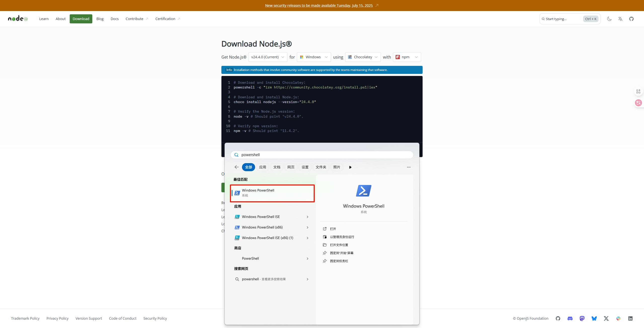Viewport: 644px width, 328px height.
Task: Click the large PowerShell icon in the preview pane
Action: tap(364, 191)
